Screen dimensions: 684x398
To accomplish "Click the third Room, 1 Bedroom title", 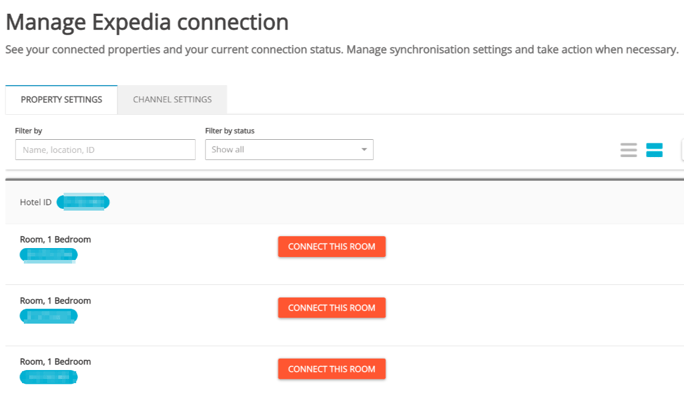I will point(55,362).
